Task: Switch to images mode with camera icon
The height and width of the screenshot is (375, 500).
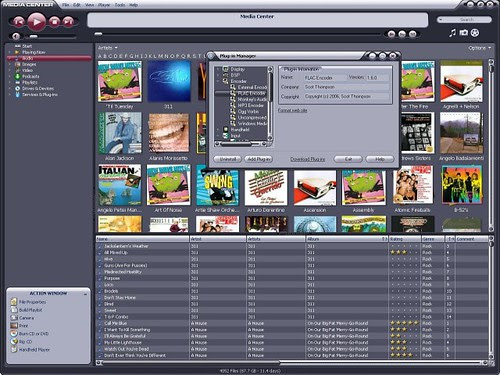Action: point(464,32)
